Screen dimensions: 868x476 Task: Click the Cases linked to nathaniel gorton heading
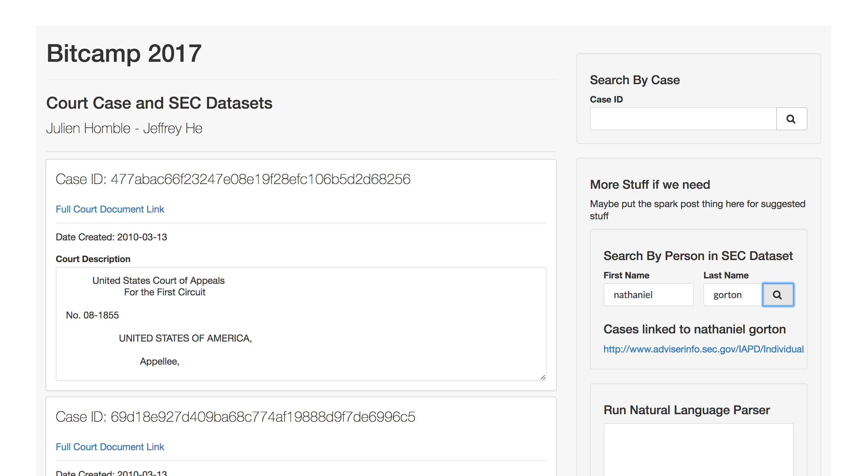coord(694,329)
